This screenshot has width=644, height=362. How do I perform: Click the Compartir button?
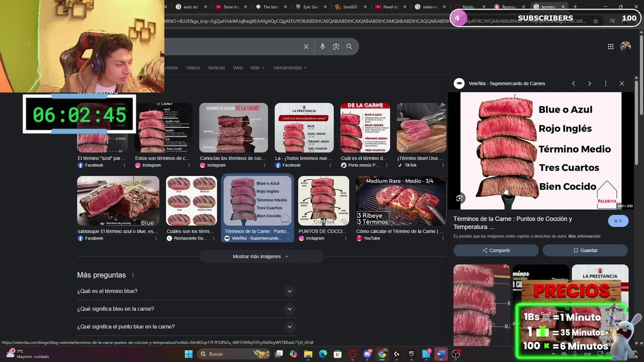(x=496, y=250)
